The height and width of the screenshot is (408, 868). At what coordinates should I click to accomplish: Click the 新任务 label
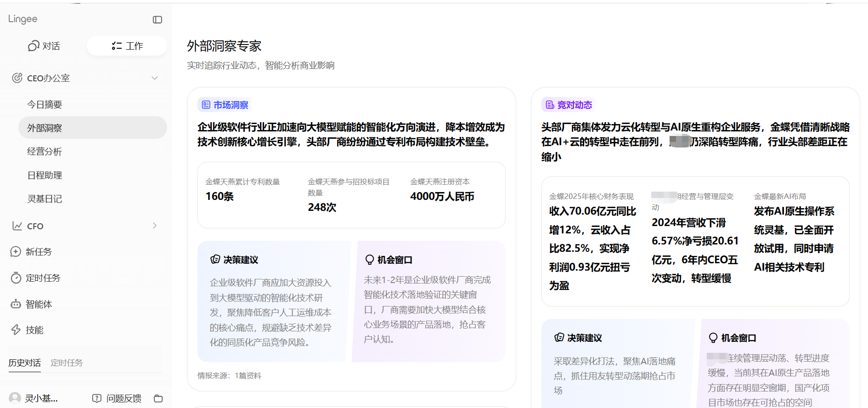pos(39,252)
